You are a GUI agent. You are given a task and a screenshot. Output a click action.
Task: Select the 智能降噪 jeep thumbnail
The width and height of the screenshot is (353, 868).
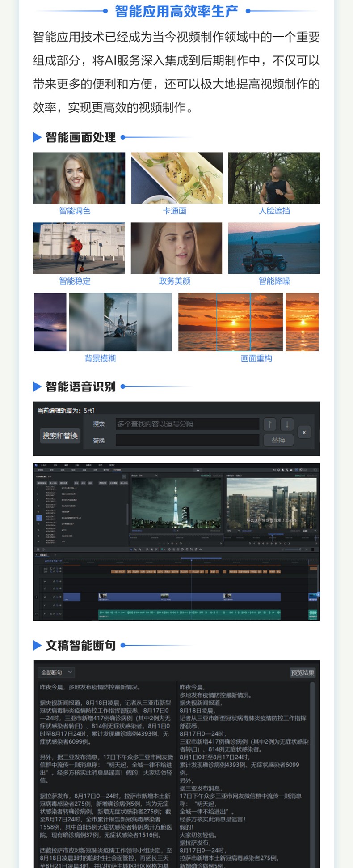coord(274,248)
